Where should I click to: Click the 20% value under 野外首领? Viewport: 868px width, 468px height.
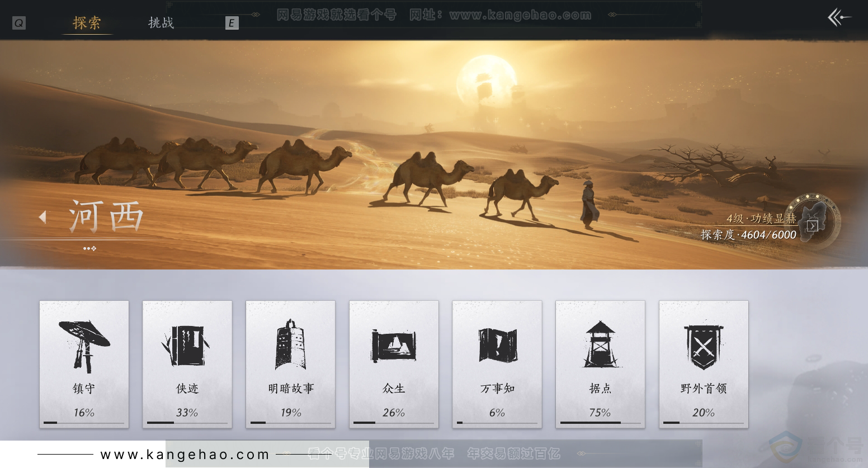[704, 413]
